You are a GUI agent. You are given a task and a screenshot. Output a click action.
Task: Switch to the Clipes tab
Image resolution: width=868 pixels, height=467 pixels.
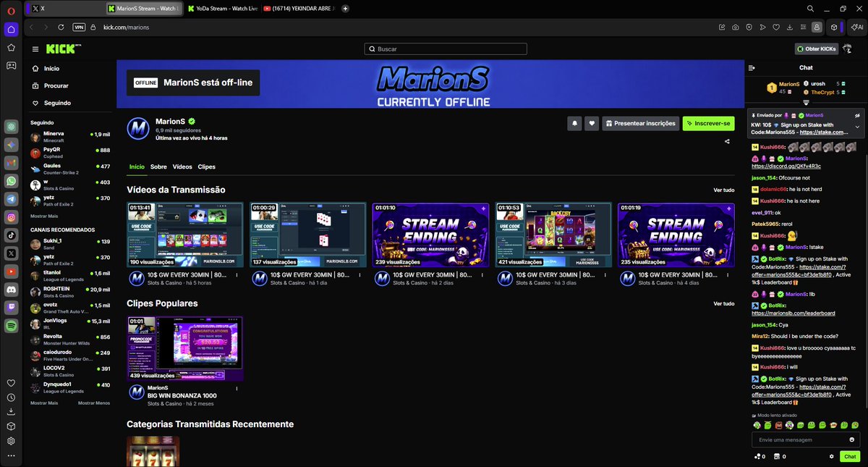click(x=206, y=167)
